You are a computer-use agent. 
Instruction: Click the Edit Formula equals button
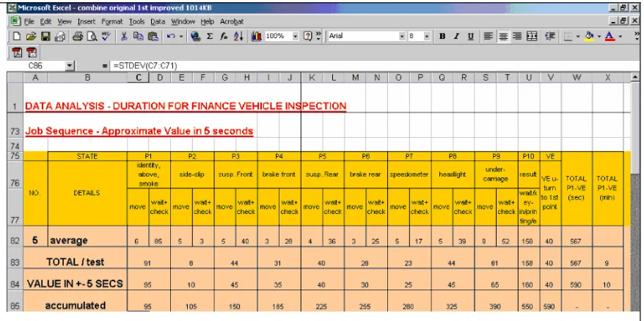point(105,66)
